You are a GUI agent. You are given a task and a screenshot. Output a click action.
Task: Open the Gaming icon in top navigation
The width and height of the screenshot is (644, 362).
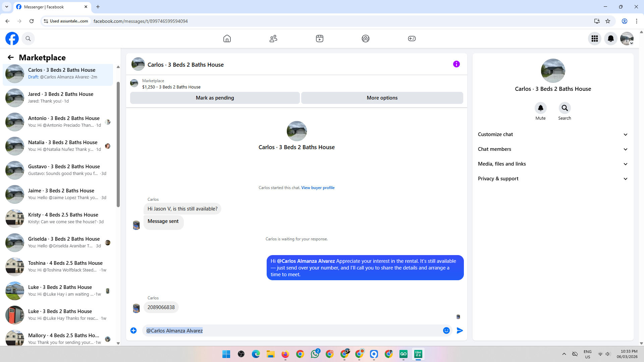tap(412, 39)
